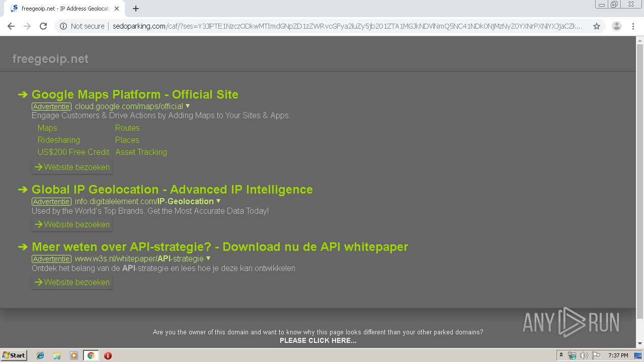Reload the current page

coord(43,26)
